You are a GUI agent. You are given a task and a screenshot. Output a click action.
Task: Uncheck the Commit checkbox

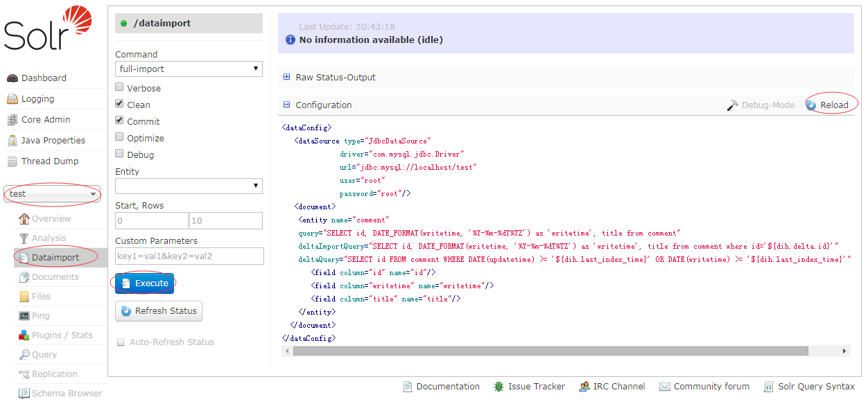coord(120,121)
